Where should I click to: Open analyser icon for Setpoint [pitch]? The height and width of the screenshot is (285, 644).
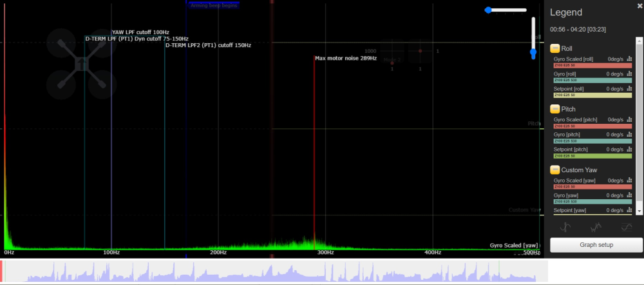[x=629, y=150]
